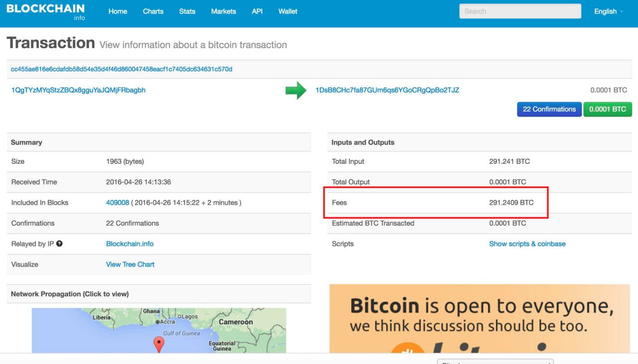638x364 pixels.
Task: Click the Received Time 2016-04-26 14:13:36
Action: tap(139, 182)
